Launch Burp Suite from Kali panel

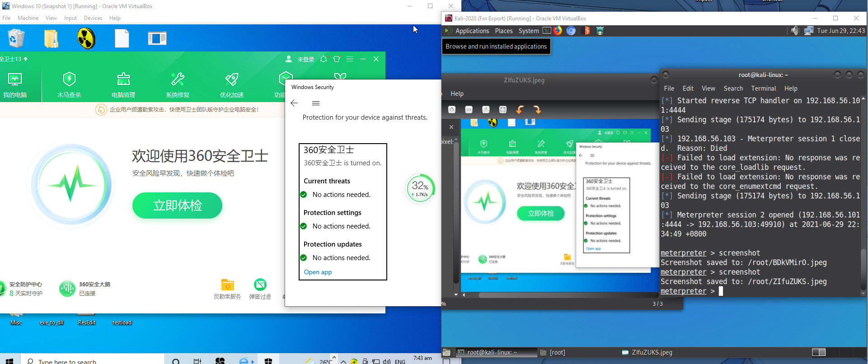pyautogui.click(x=586, y=31)
